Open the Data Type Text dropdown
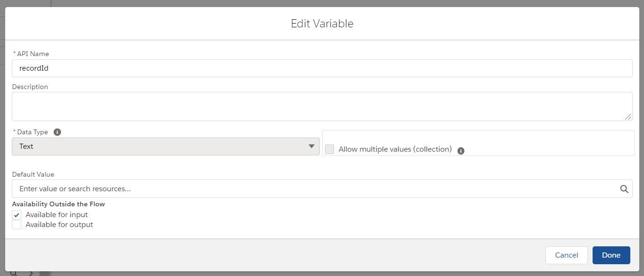The width and height of the screenshot is (644, 276). point(166,146)
